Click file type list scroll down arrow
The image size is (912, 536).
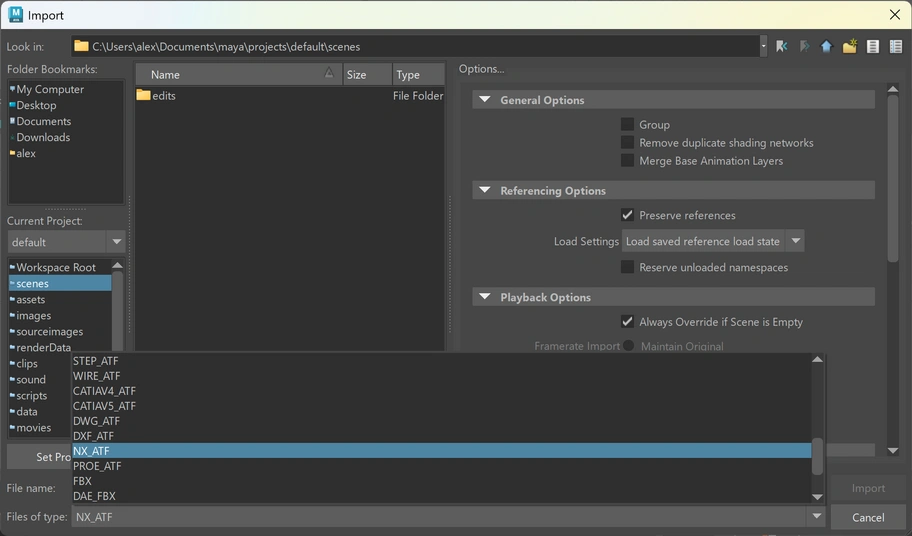pos(817,497)
